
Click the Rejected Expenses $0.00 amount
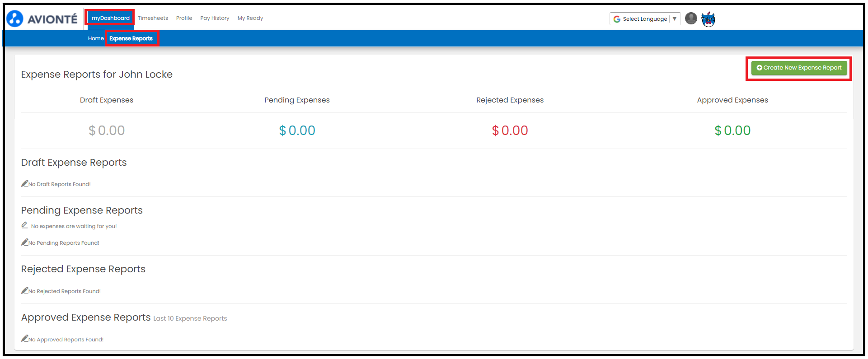click(x=510, y=131)
